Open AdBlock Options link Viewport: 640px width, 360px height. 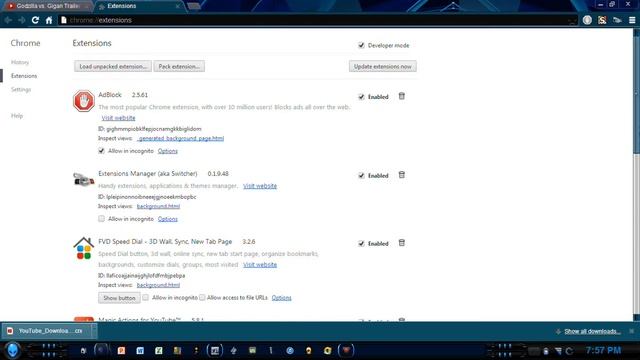168,151
